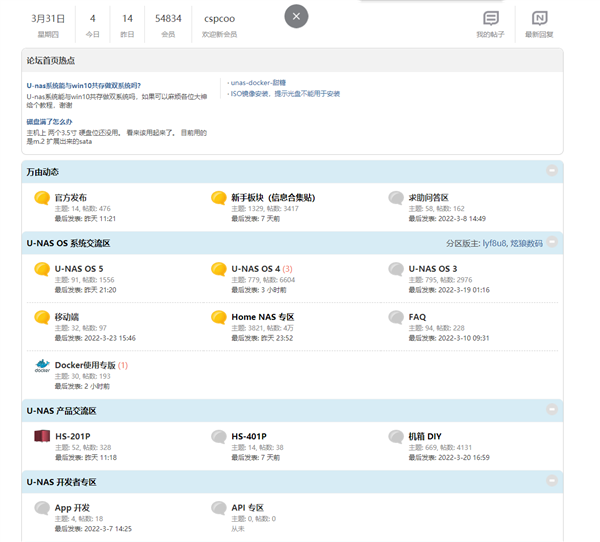Viewport: 600px width, 542px height.
Task: Open hot topic U-nas系统能与win10共存做双系统吗
Action: tap(83, 86)
